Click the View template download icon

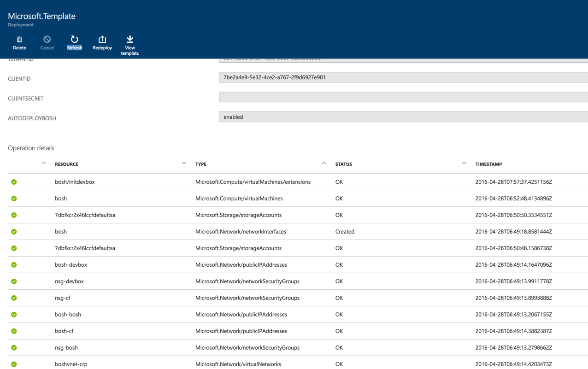tap(130, 39)
